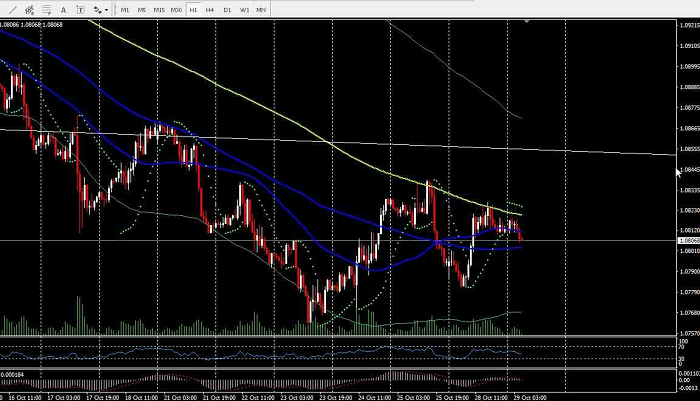
Task: Select the W1 weekly timeframe
Action: [243, 9]
